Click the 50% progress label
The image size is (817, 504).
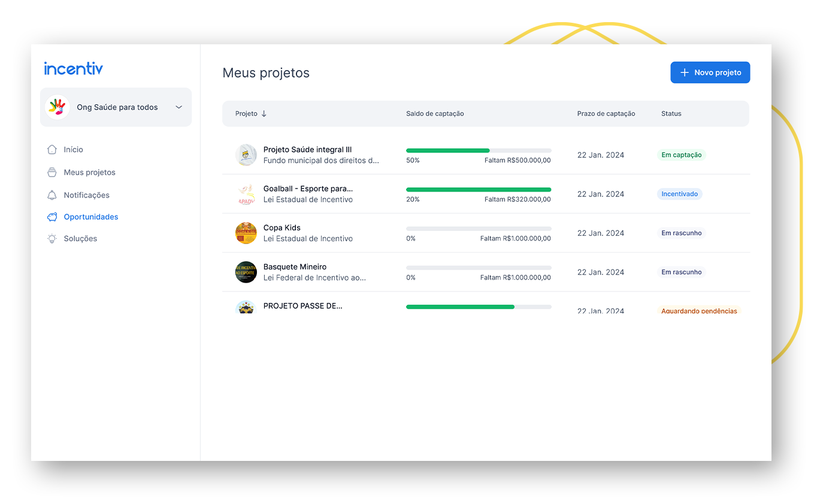413,160
